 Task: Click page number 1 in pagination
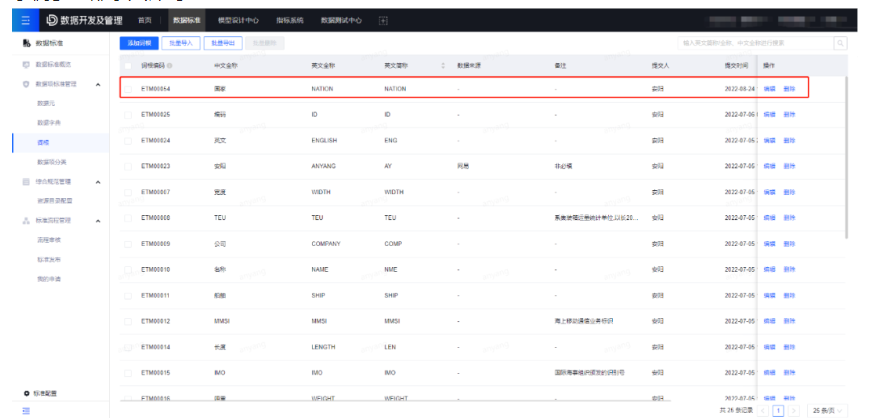778,411
